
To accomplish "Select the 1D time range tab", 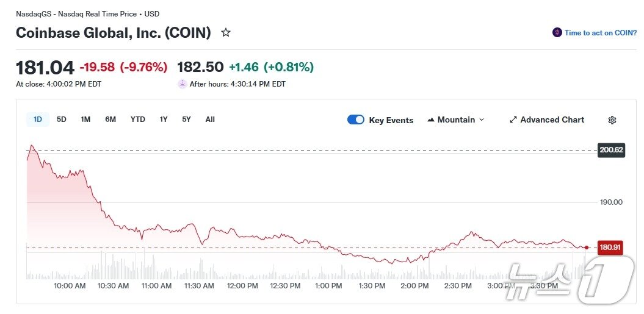I will pyautogui.click(x=38, y=120).
